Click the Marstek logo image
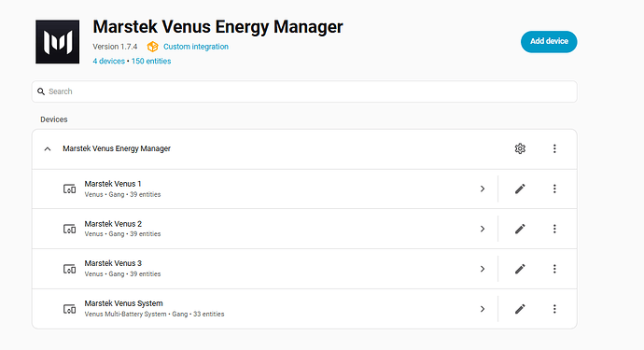 (x=58, y=42)
